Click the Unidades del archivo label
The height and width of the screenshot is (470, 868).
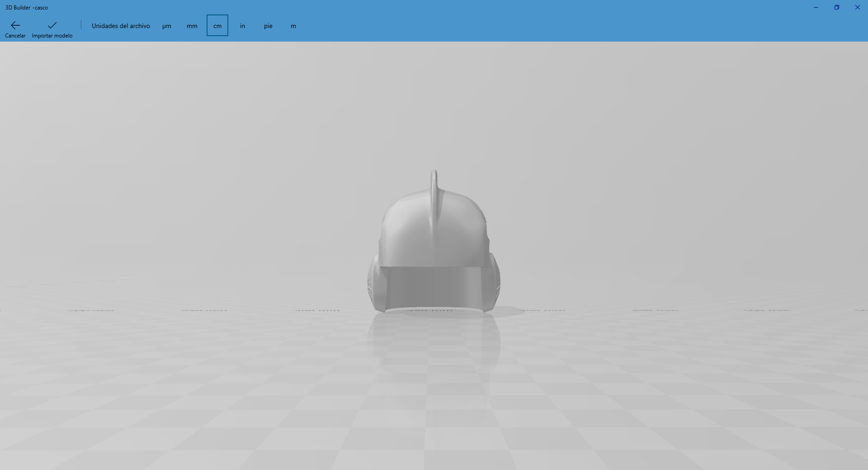[120, 26]
